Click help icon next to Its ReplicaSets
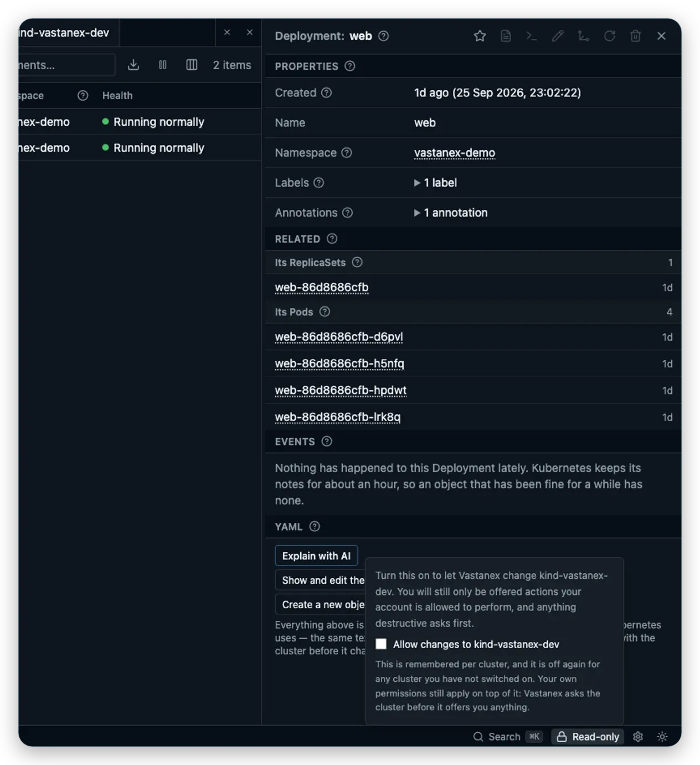Screen dimensions: 700x765 (x=357, y=262)
